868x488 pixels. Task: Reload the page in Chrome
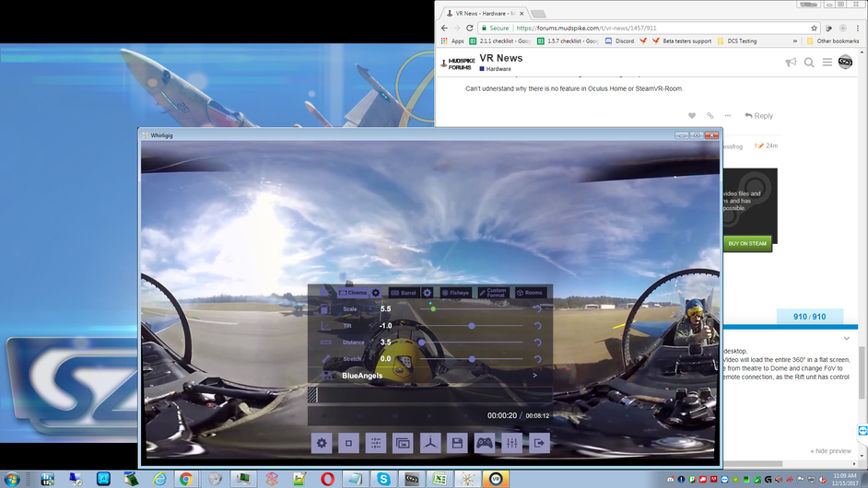(469, 29)
